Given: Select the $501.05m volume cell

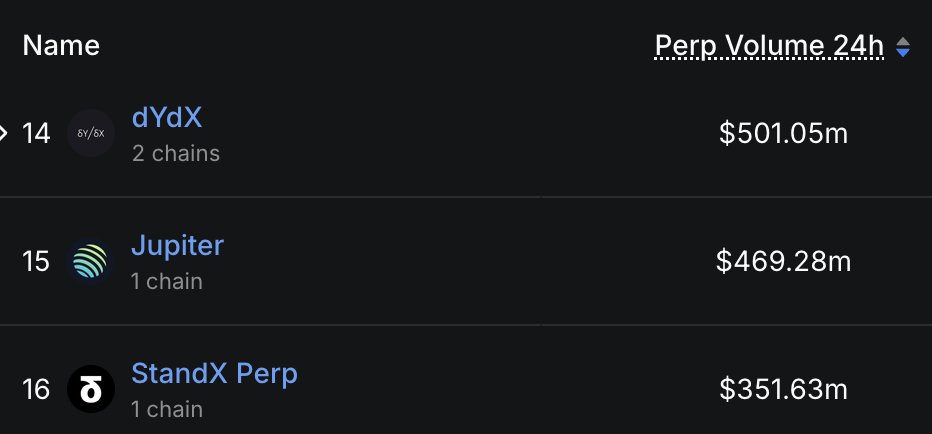Looking at the screenshot, I should pos(783,133).
